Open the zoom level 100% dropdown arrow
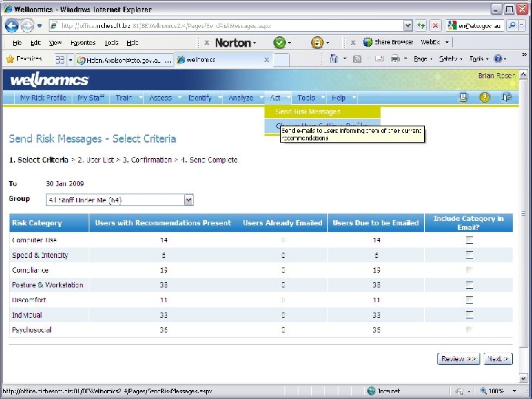 (x=514, y=391)
